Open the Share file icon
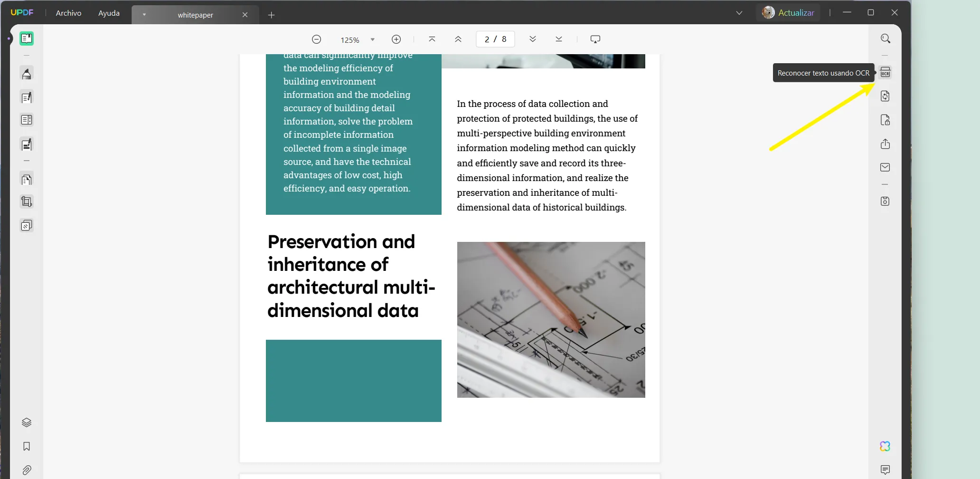The width and height of the screenshot is (980, 479). click(x=886, y=144)
